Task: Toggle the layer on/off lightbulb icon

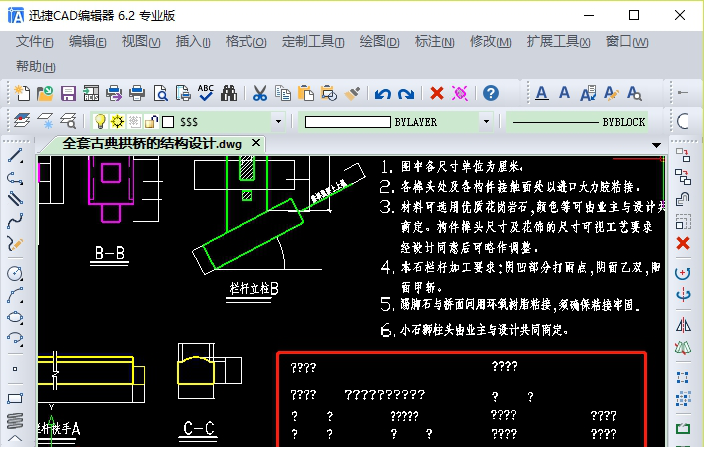Action: tap(100, 121)
